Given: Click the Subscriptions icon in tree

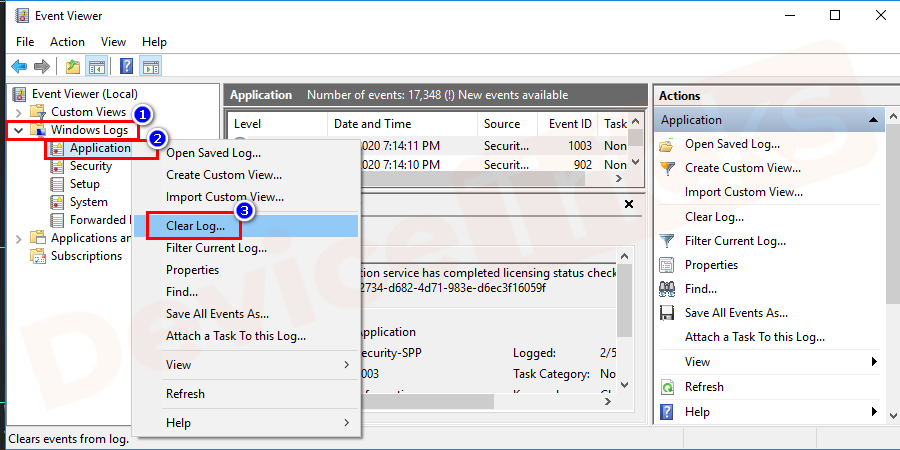Looking at the screenshot, I should tap(38, 256).
